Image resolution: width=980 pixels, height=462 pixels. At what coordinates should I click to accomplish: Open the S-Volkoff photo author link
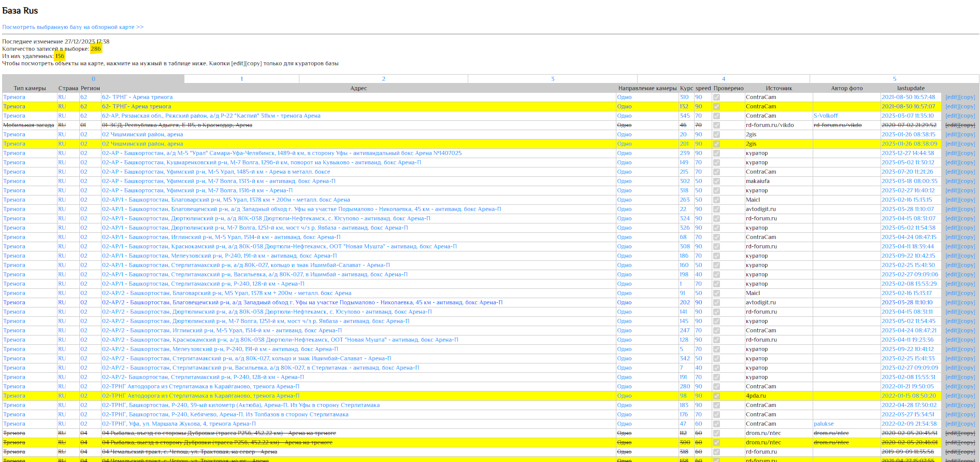click(825, 116)
